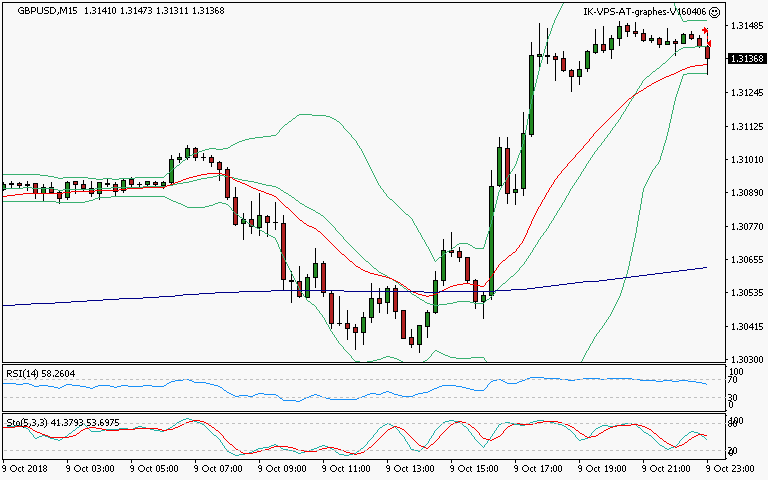The height and width of the screenshot is (480, 768).
Task: Click the red arrow marker above last candle
Action: click(x=705, y=31)
